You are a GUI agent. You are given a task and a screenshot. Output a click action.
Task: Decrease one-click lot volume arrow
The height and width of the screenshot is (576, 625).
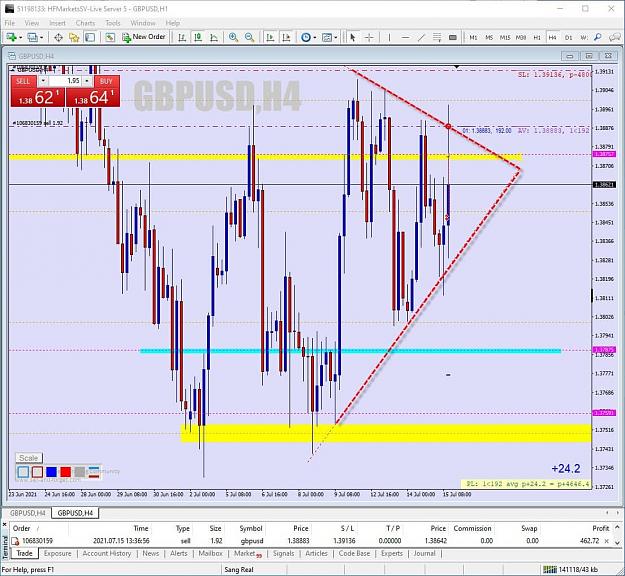click(x=43, y=81)
